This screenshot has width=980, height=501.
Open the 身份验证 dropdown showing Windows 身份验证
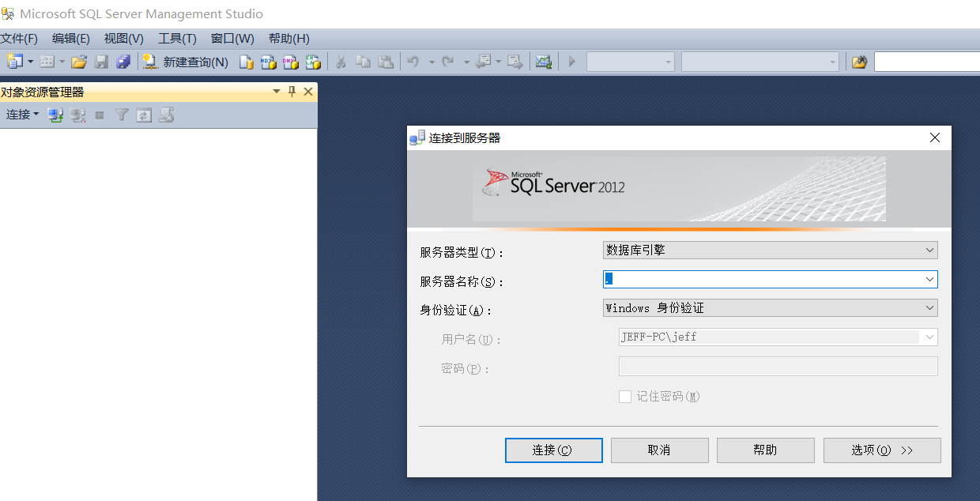pyautogui.click(x=770, y=307)
